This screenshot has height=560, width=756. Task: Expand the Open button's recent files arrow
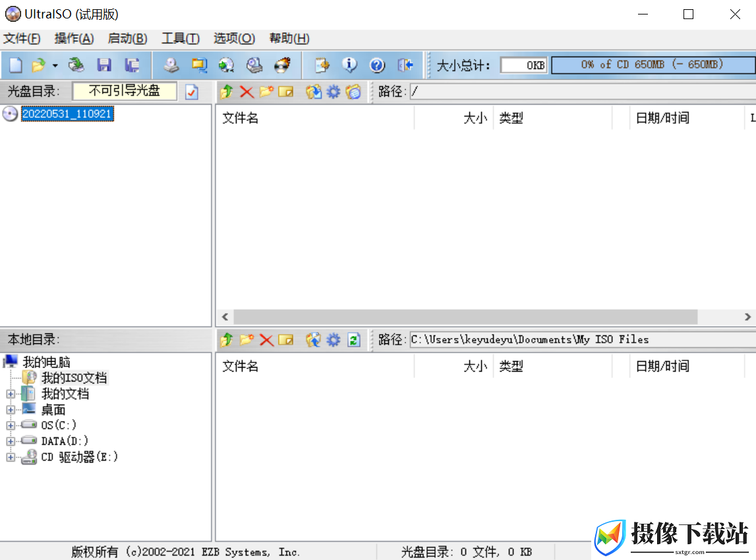coord(55,65)
